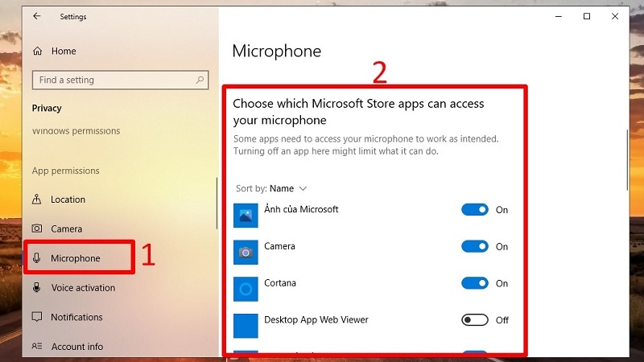Screen dimensions: 644x362
Task: Click the Home house icon
Action: click(37, 51)
